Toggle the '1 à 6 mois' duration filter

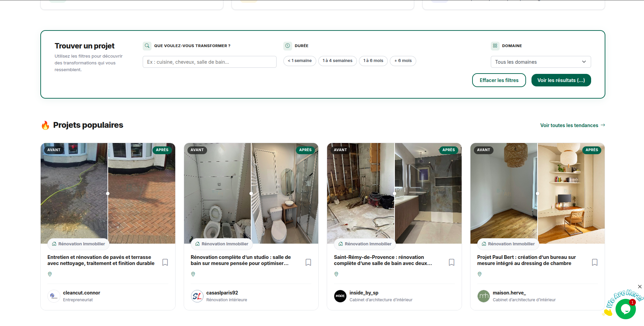(x=373, y=61)
